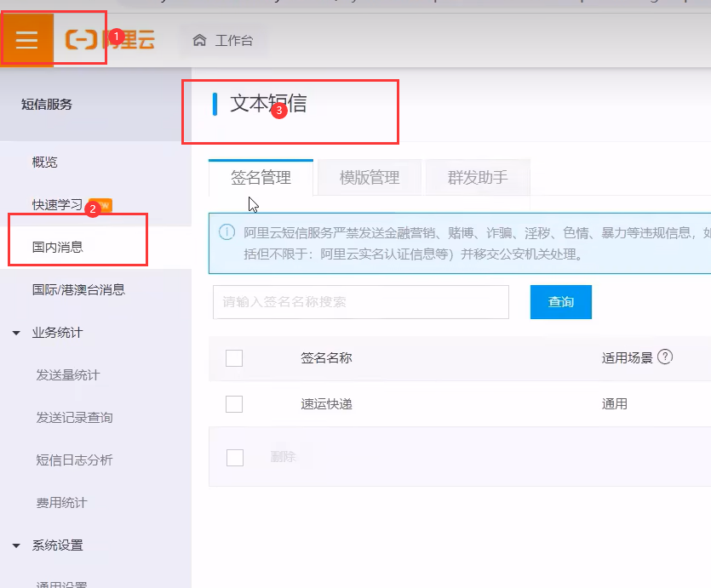The height and width of the screenshot is (588, 711).
Task: Toggle the select-all checkbox in table header
Action: (234, 358)
